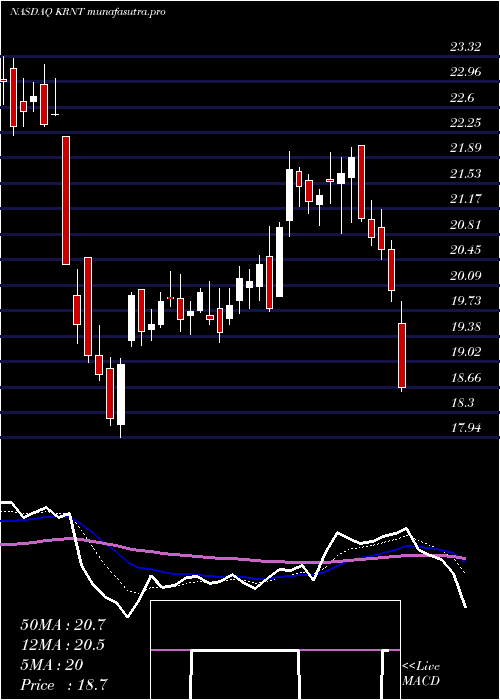
Task: Click the 22.25 price axis label
Action: coord(466,123)
